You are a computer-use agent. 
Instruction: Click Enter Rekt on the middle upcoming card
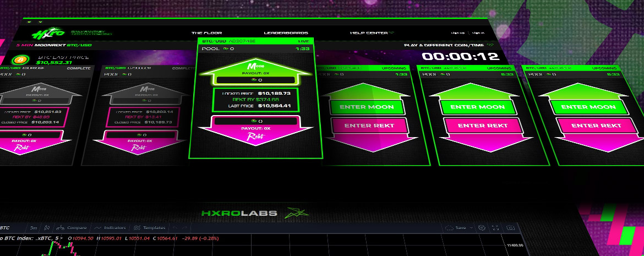(483, 126)
